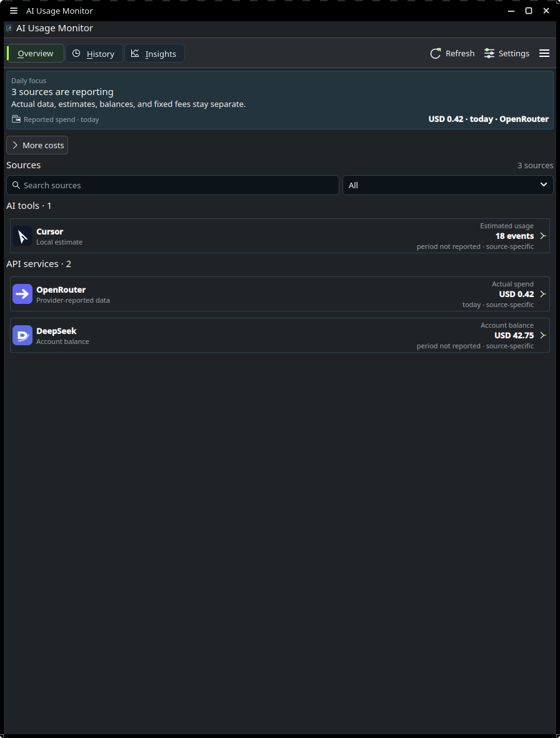Screen dimensions: 560x738
Task: Expand DeepSeek details chevron
Action: 542,335
